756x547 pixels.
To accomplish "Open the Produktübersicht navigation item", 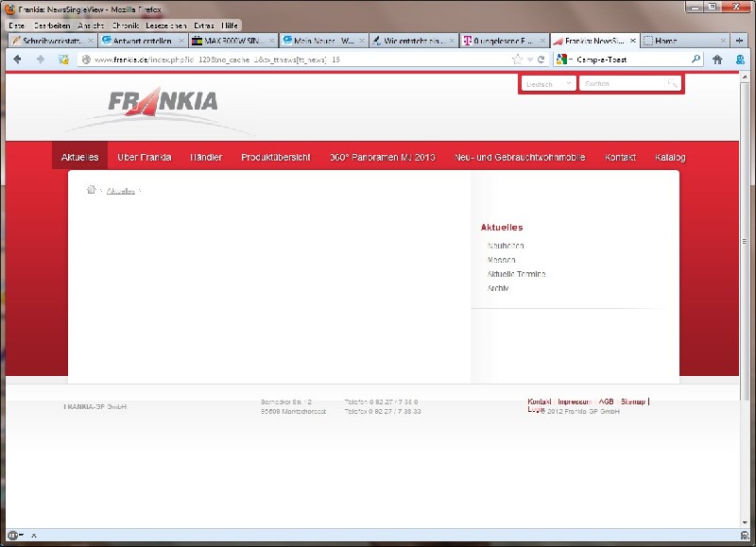I will [275, 157].
